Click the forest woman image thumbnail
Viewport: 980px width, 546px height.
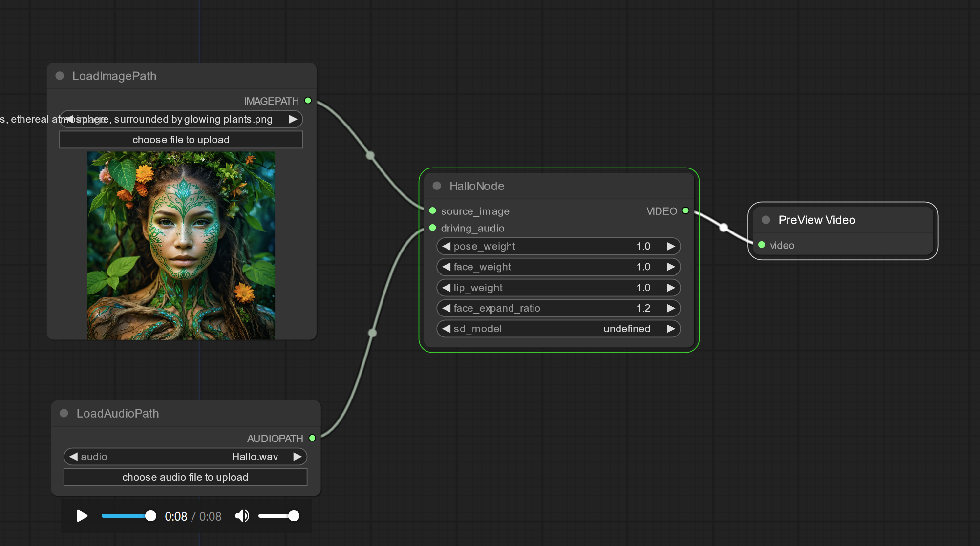(x=181, y=245)
